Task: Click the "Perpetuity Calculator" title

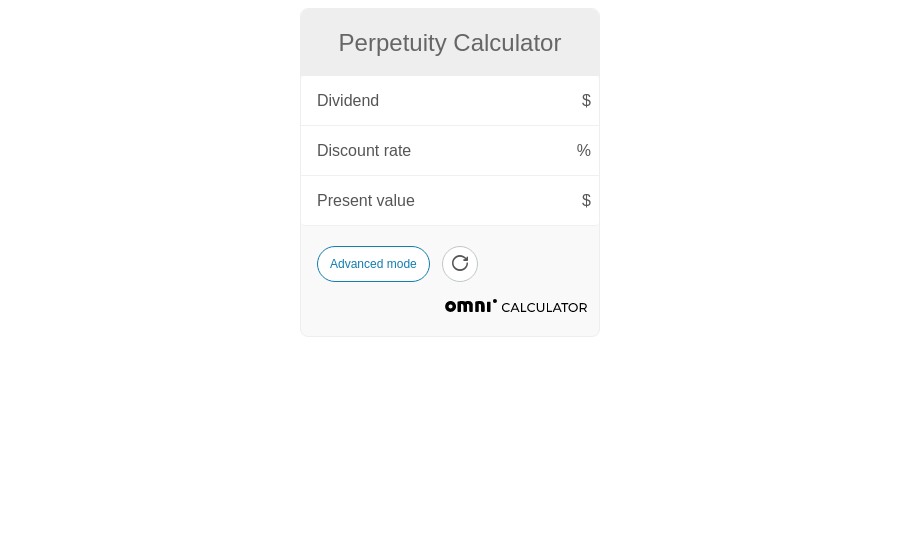Action: (450, 43)
